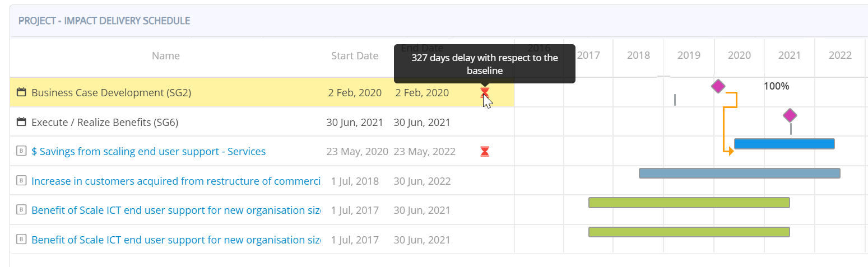Sort by the Name column header
Image resolution: width=868 pixels, height=267 pixels.
pyautogui.click(x=166, y=55)
